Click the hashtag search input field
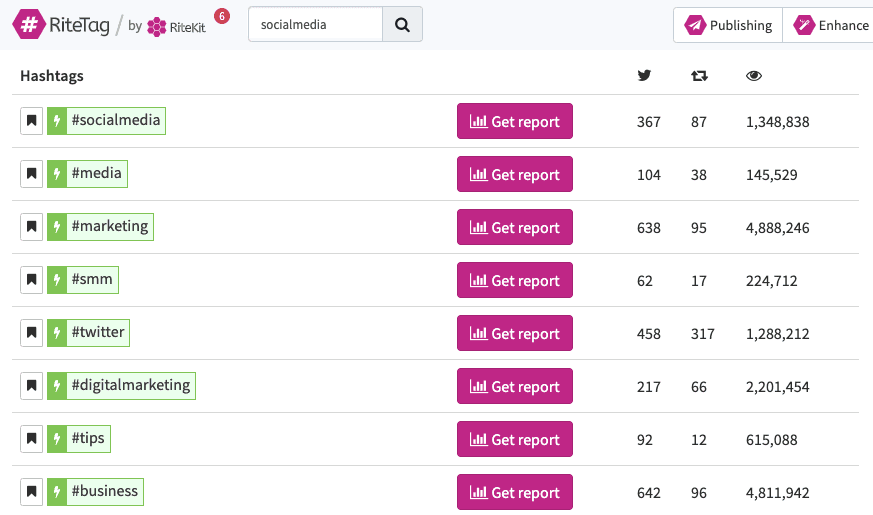This screenshot has height=515, width=873. coord(316,25)
